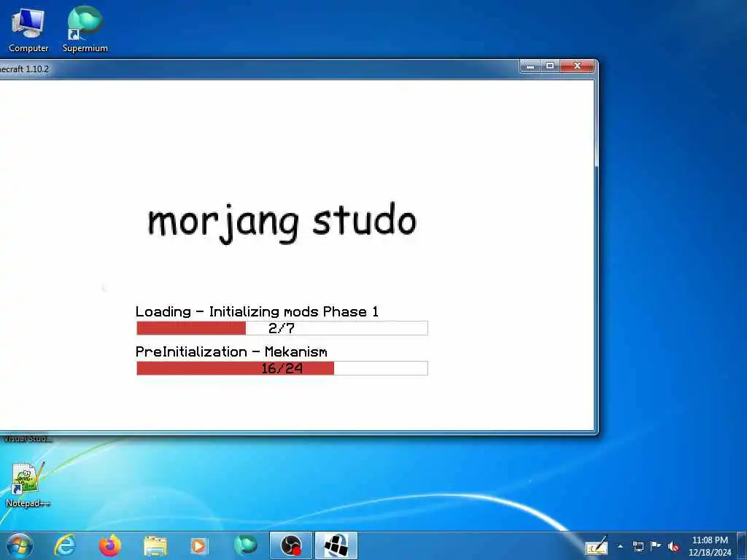Switch to OBS Studio in the taskbar
This screenshot has height=560, width=747.
click(290, 546)
